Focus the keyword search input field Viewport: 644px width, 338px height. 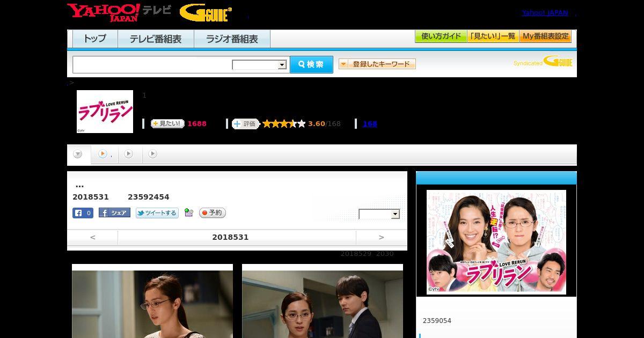[x=152, y=64]
